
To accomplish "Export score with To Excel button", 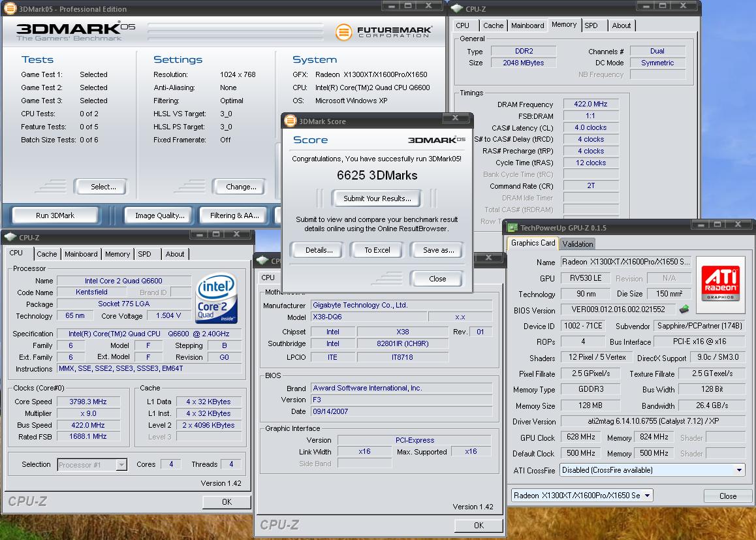I will (377, 249).
